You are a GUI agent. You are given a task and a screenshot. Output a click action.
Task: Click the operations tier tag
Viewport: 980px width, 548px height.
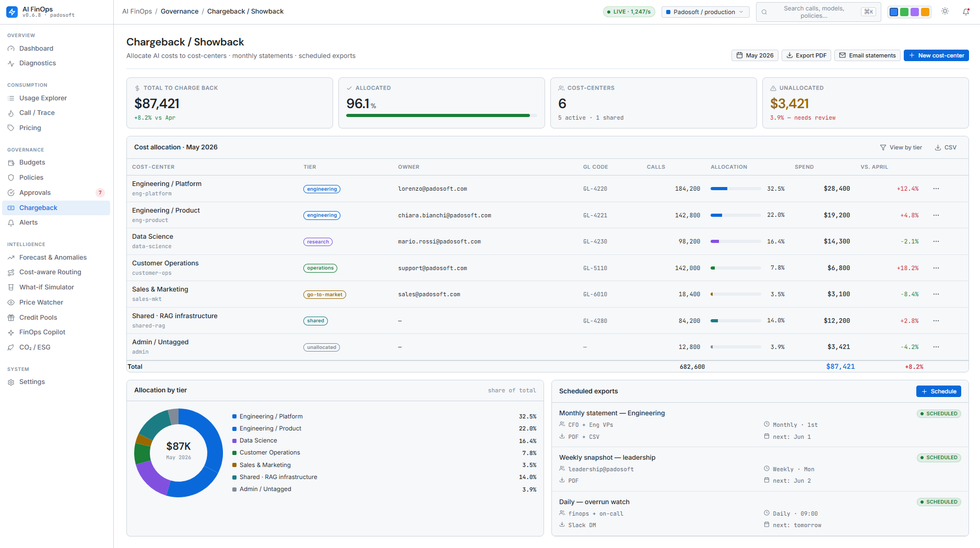[x=320, y=268]
